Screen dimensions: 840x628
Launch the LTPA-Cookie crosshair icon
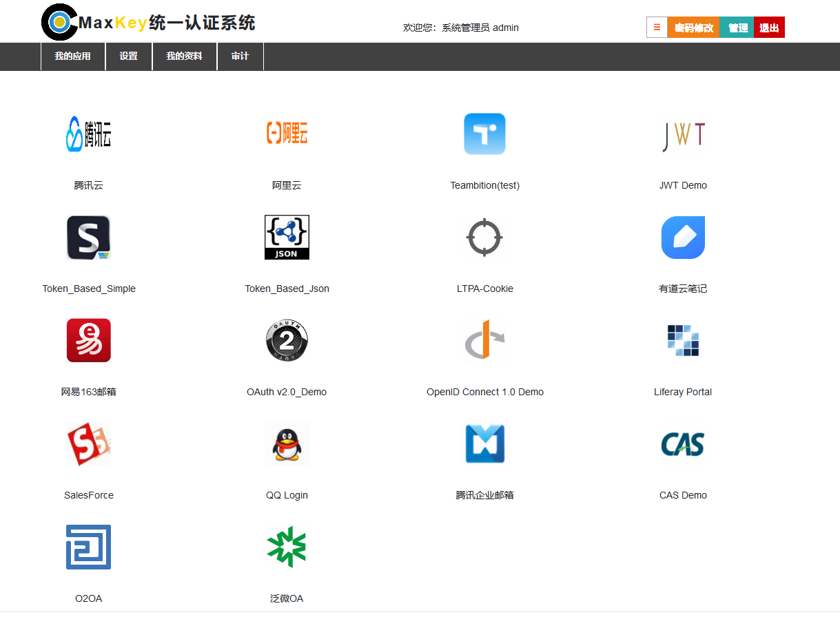484,237
